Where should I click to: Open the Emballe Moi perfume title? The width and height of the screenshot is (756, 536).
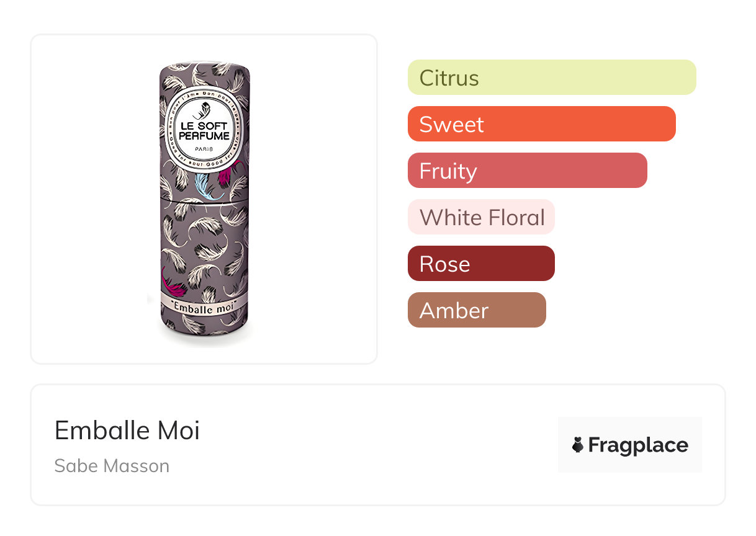pyautogui.click(x=127, y=431)
